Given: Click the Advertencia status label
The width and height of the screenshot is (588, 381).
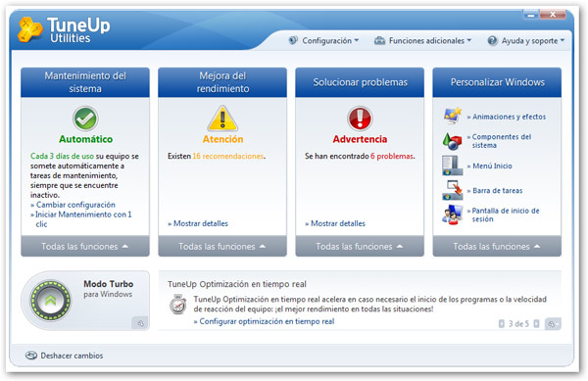Looking at the screenshot, I should 360,139.
